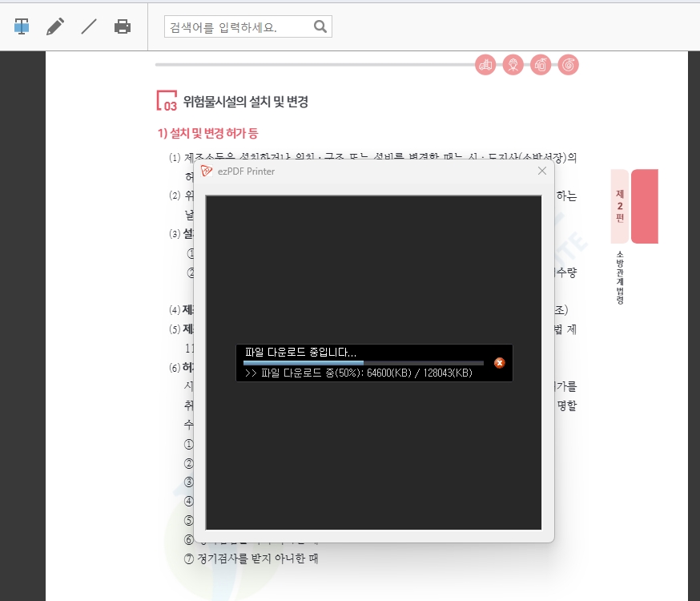Cancel the file download with orange X
The image size is (700, 601).
pyautogui.click(x=500, y=363)
